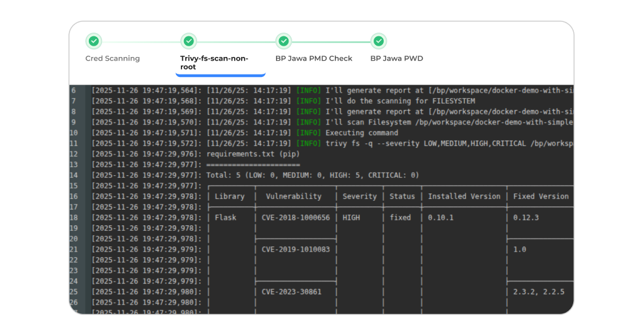The width and height of the screenshot is (644, 336).
Task: Click the Cred Scanning green checkmark icon
Action: pos(93,41)
